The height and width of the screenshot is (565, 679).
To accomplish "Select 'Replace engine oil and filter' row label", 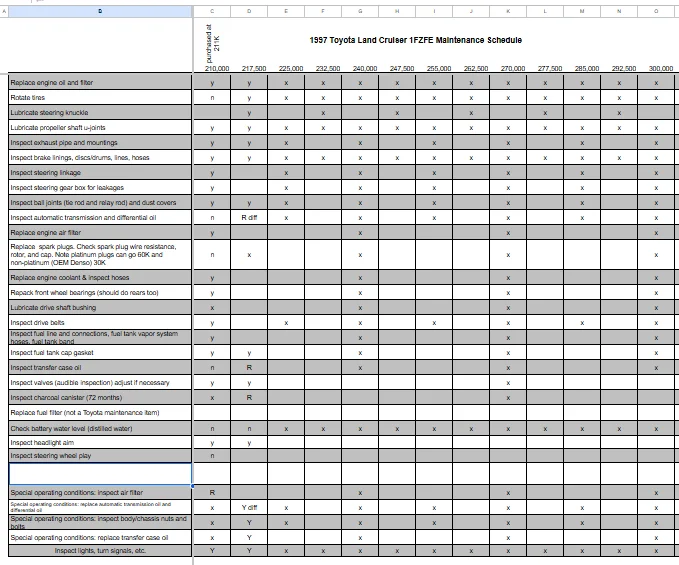I will tap(100, 82).
